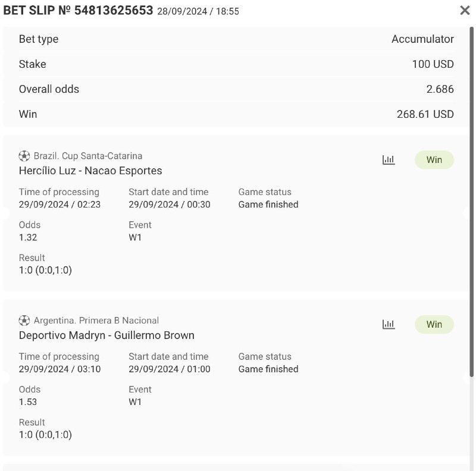Click the bet slip date 28/09/2024 / 18:55
This screenshot has width=476, height=471.
click(x=198, y=11)
